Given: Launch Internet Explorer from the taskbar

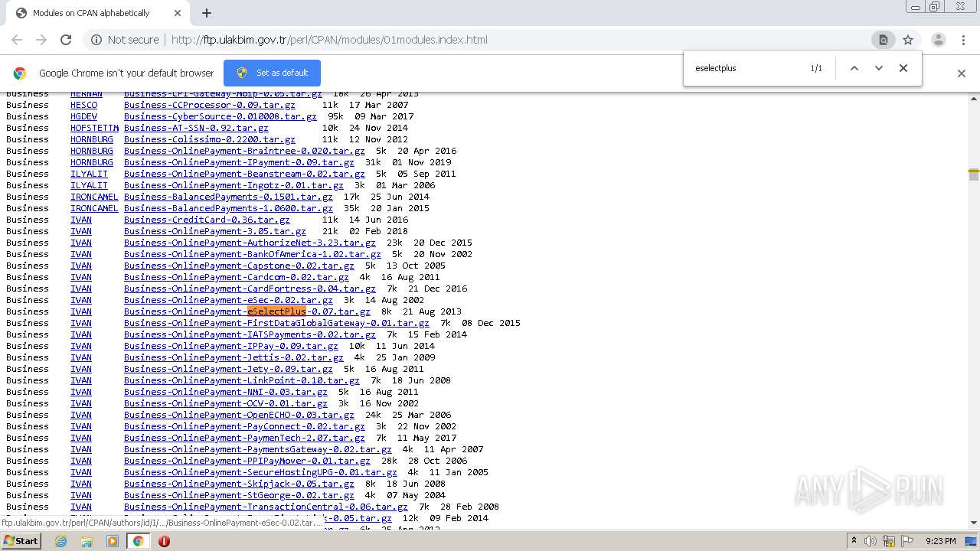Looking at the screenshot, I should pyautogui.click(x=60, y=541).
